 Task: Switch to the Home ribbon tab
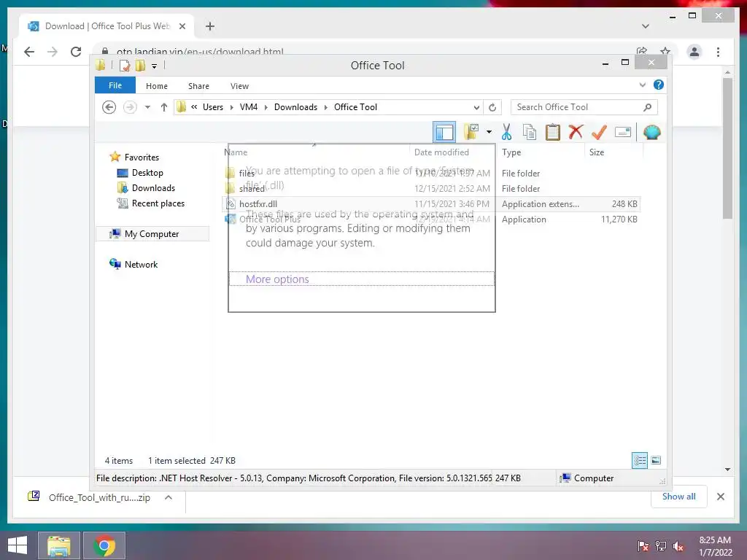[157, 86]
